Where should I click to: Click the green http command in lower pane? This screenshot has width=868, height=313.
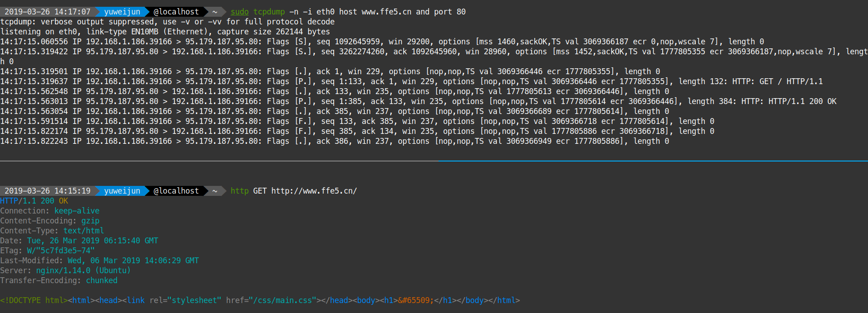240,191
